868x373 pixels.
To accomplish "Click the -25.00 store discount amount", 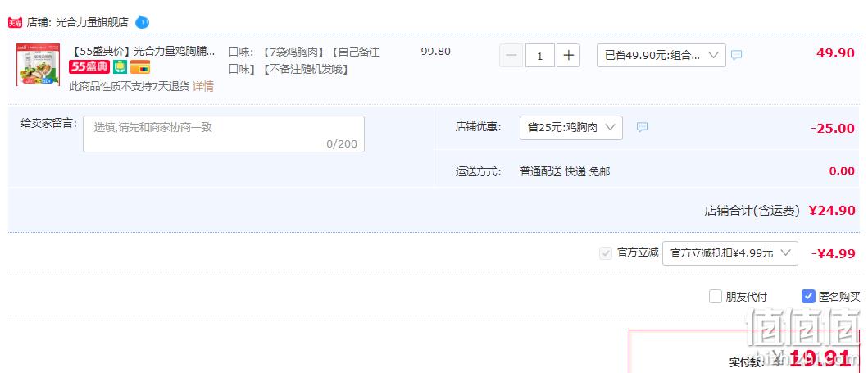I will tap(832, 129).
